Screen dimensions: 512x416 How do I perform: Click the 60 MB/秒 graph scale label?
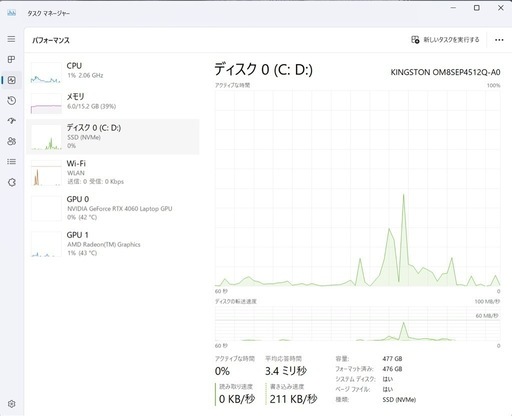coord(487,315)
